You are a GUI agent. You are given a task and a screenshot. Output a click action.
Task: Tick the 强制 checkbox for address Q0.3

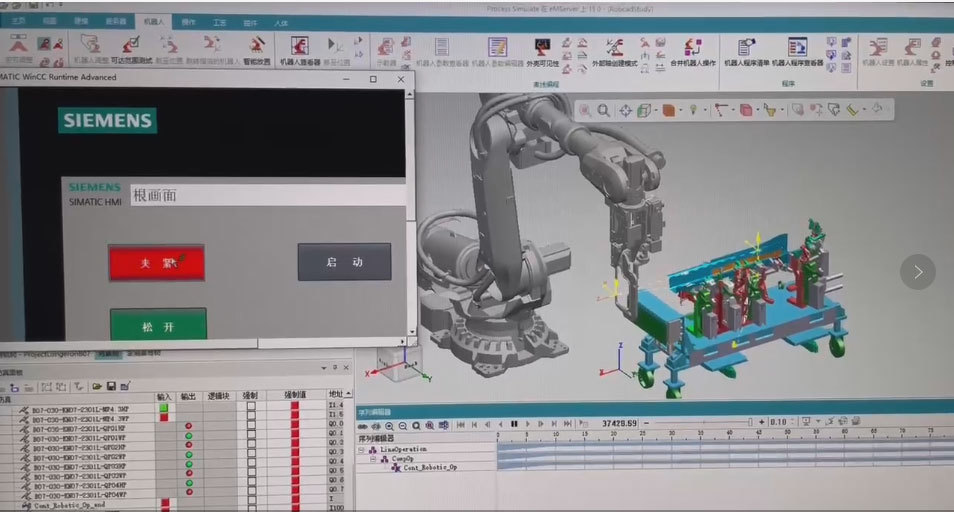pyautogui.click(x=251, y=454)
